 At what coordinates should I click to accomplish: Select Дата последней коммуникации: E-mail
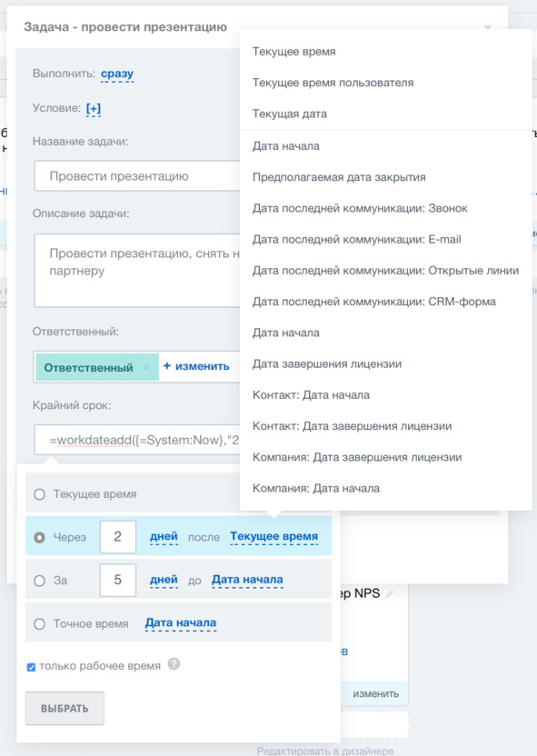click(x=357, y=239)
